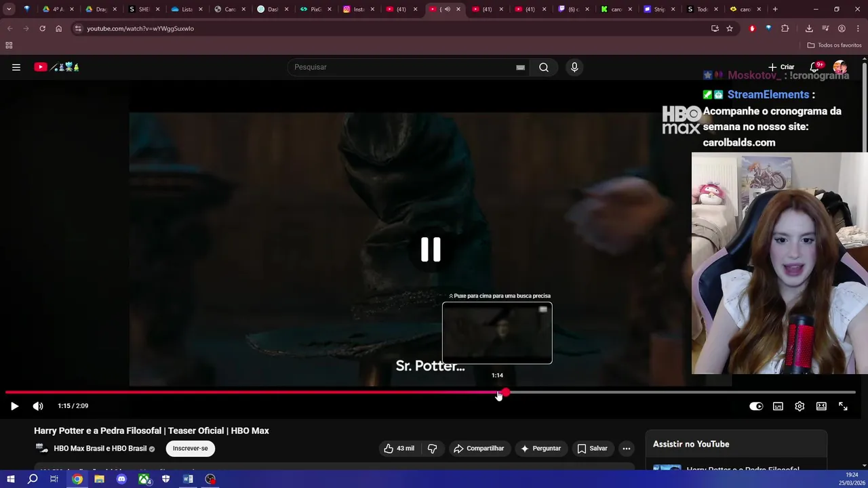The image size is (868, 488).
Task: Open browser downloads
Action: [809, 28]
